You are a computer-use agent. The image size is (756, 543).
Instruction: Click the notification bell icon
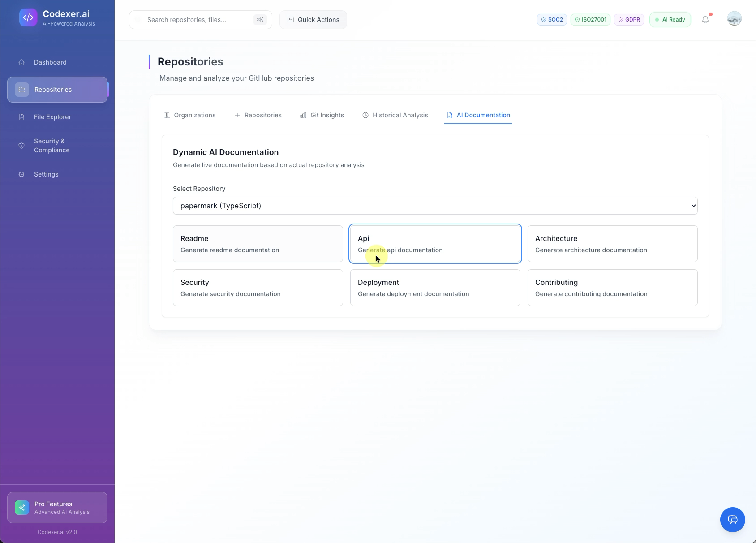tap(705, 19)
